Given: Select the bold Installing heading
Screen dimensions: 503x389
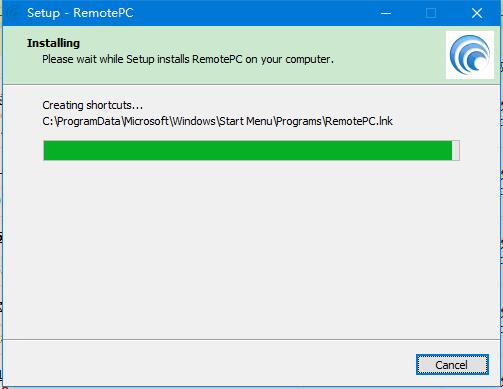Looking at the screenshot, I should (x=53, y=43).
